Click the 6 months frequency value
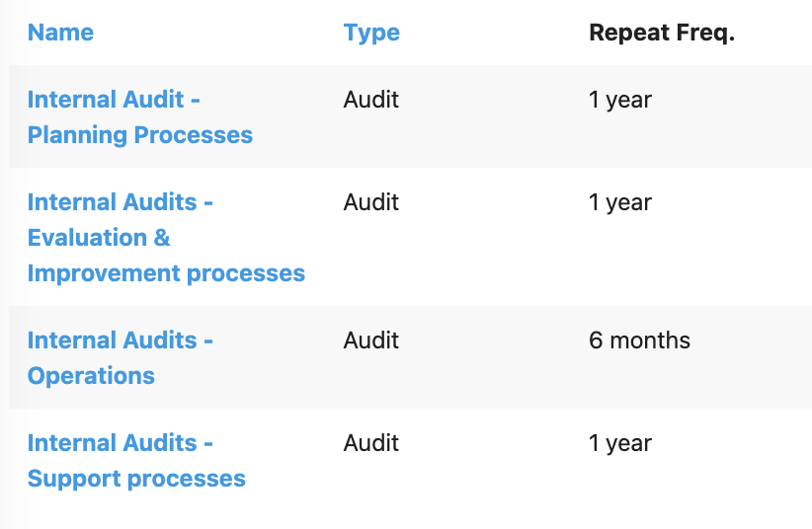 pos(639,340)
